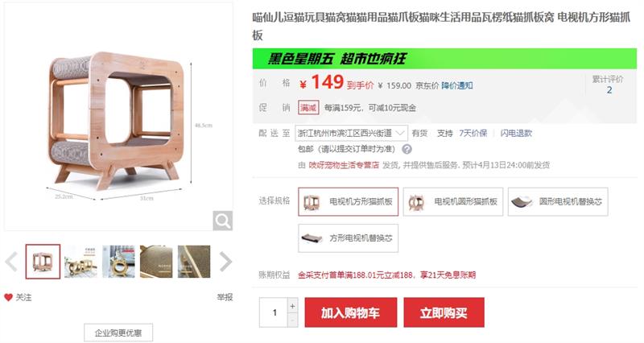This screenshot has height=343, width=644.
Task: Click the question mark help icon near 包邮
Action: pyautogui.click(x=407, y=149)
